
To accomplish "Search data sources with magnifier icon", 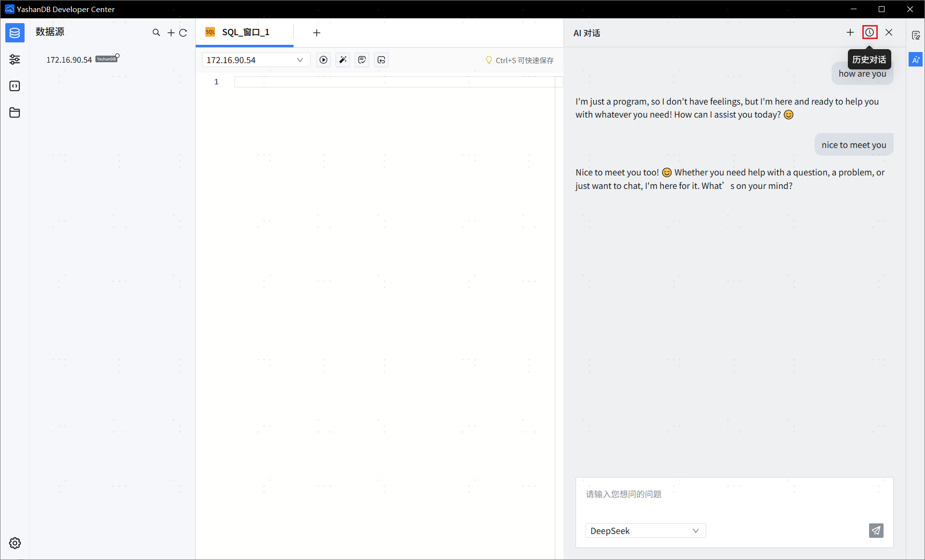I will 156,33.
